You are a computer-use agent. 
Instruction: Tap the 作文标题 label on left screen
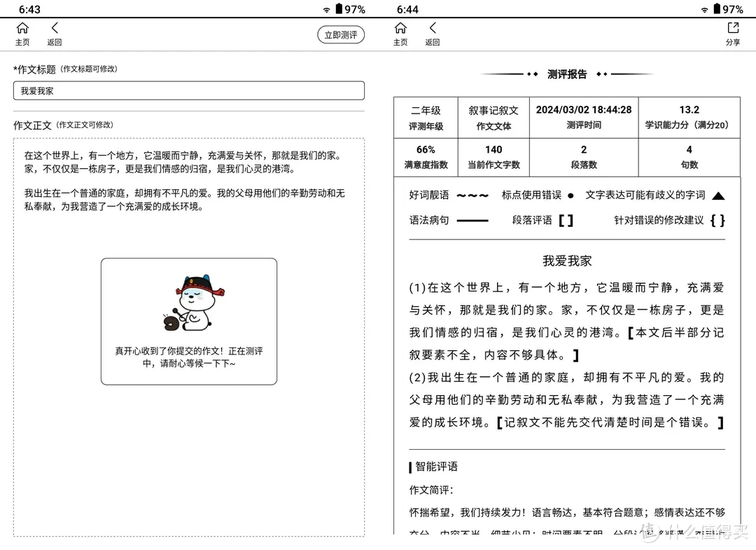(x=35, y=69)
